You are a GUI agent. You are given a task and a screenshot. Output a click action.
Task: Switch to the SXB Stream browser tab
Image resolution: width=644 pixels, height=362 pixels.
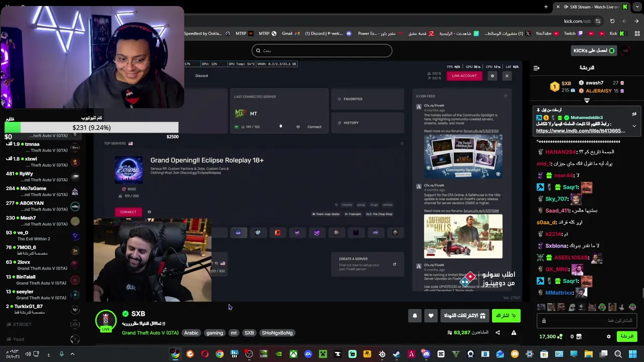coord(592,7)
